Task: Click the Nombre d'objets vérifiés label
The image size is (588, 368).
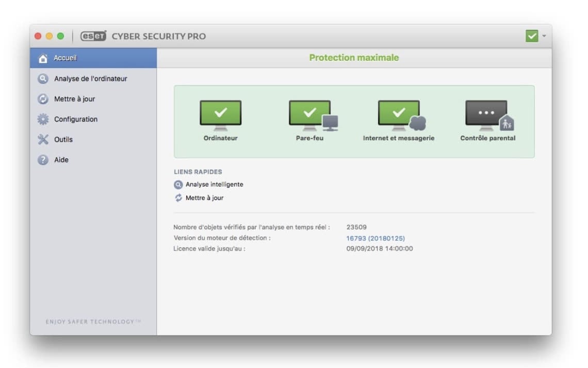Action: point(252,227)
